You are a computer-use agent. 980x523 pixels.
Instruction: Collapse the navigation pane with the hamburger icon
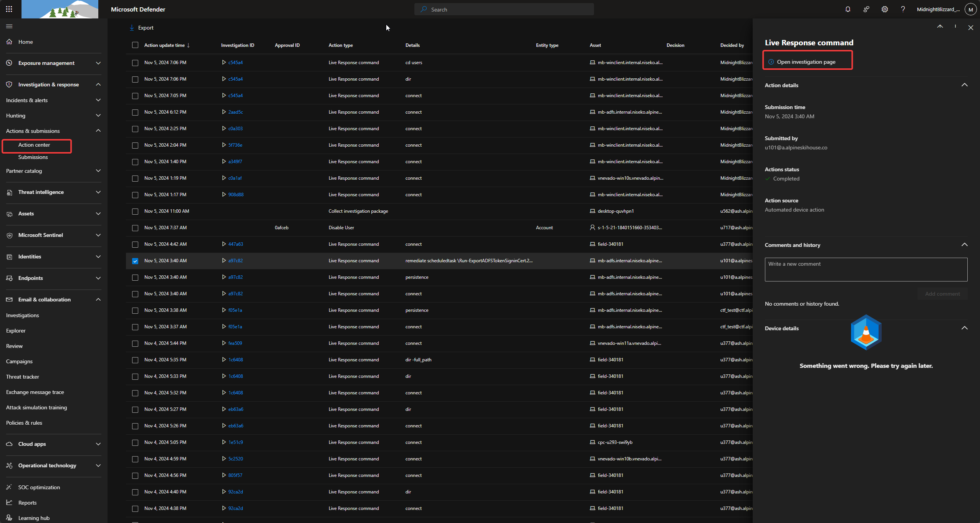click(9, 26)
